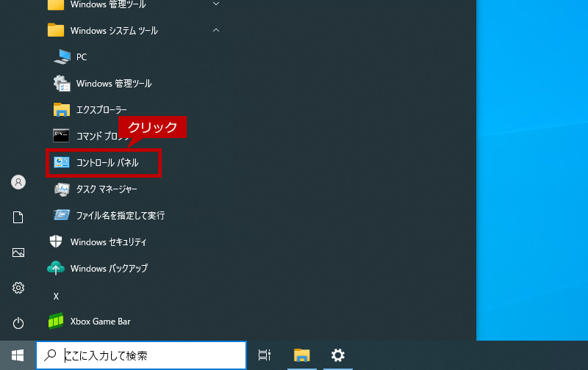Open ファイル名を指定して実行 icon
Screen dimensions: 588x370
pyautogui.click(x=62, y=215)
